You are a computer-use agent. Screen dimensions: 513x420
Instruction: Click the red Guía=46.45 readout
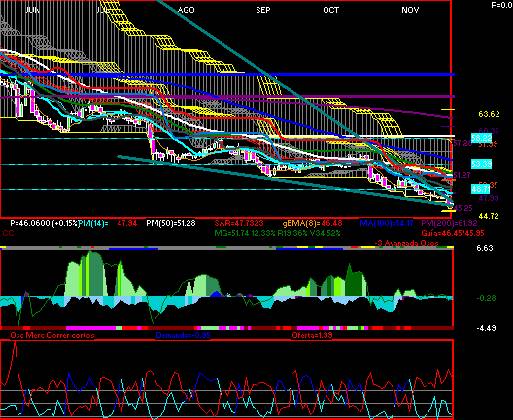tap(453, 233)
